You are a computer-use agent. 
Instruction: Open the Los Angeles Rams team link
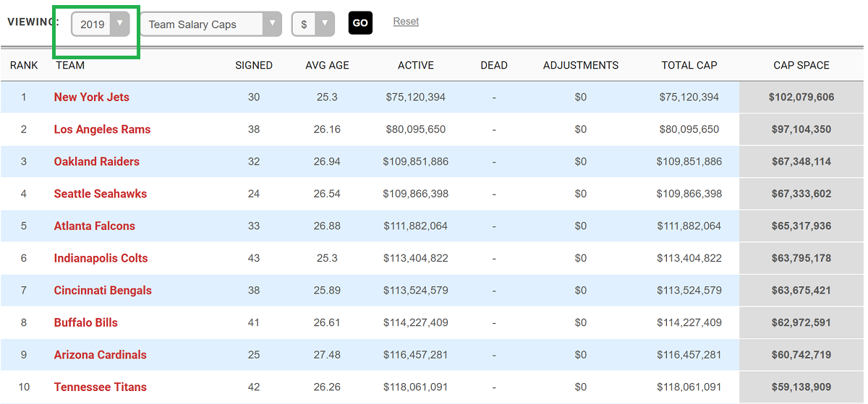[x=103, y=129]
